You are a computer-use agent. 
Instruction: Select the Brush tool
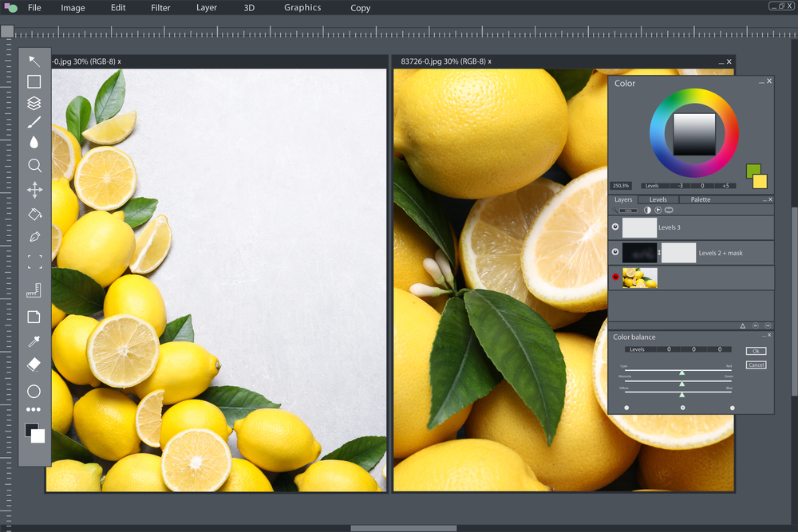click(x=34, y=121)
